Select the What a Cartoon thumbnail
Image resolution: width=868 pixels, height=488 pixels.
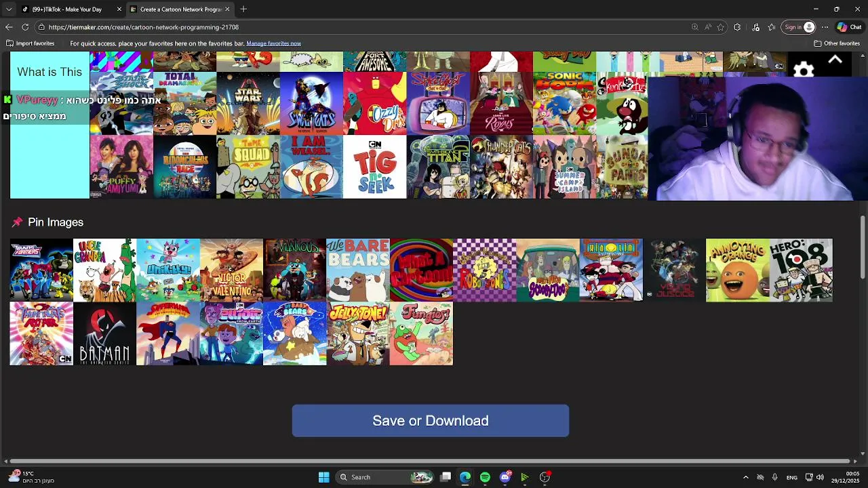(421, 270)
